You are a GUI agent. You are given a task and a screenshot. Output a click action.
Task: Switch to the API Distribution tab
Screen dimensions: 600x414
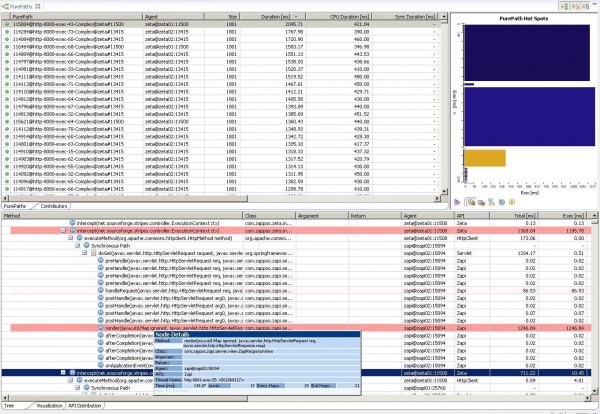(85, 406)
